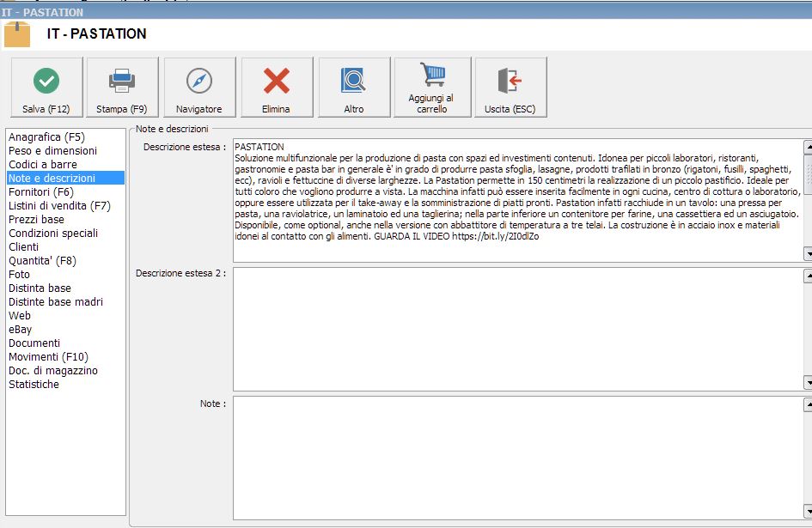
Task: Click the red X Elimina icon
Action: (277, 81)
